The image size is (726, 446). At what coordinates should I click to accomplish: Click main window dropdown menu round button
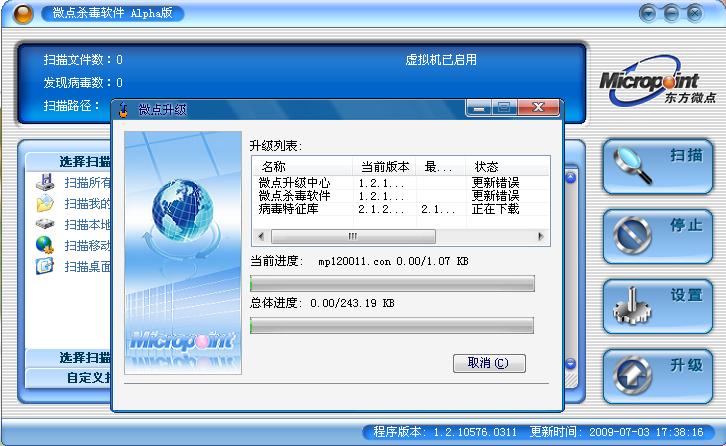(x=648, y=14)
